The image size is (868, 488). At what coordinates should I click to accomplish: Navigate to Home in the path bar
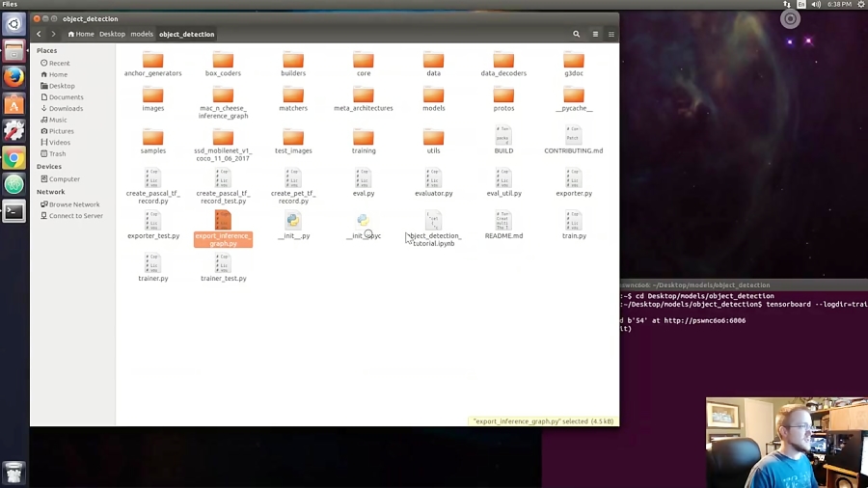(81, 34)
